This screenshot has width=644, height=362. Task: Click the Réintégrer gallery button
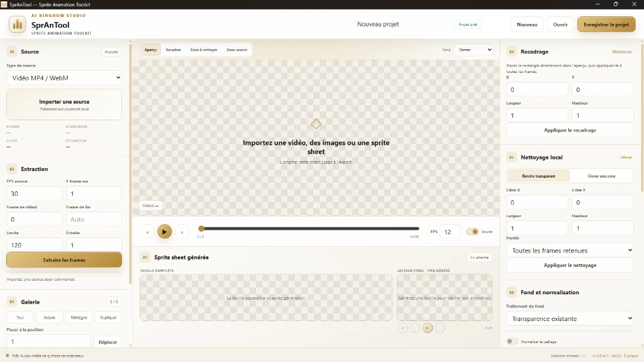click(79, 317)
